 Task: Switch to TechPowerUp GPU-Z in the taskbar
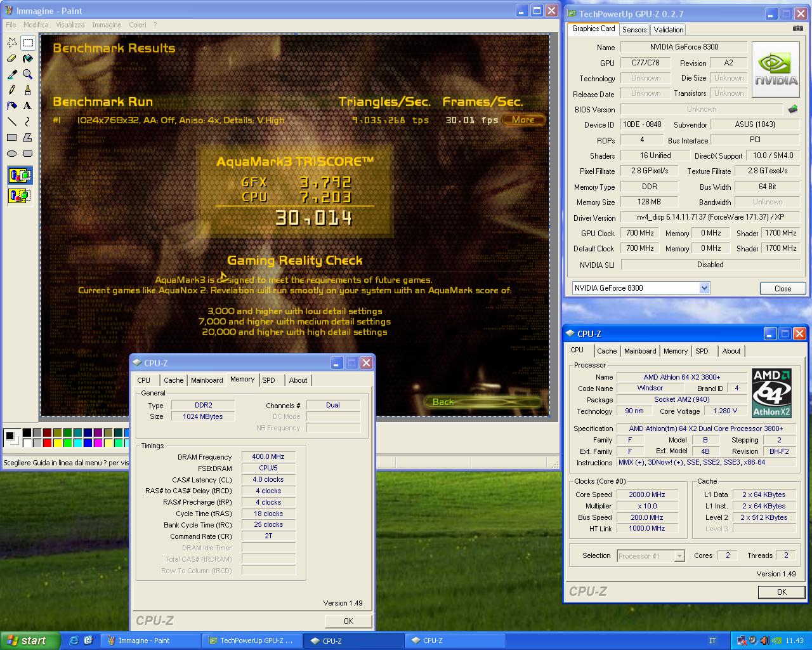(x=252, y=640)
